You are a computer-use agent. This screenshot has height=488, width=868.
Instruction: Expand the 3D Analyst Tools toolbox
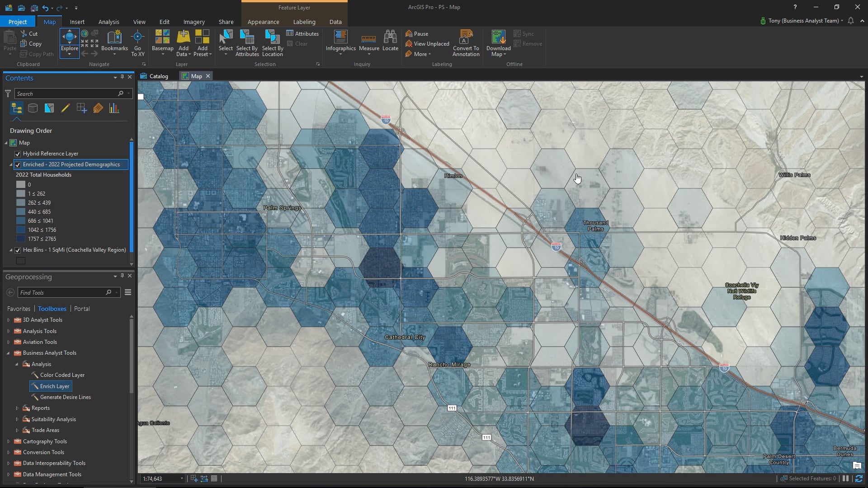click(8, 320)
